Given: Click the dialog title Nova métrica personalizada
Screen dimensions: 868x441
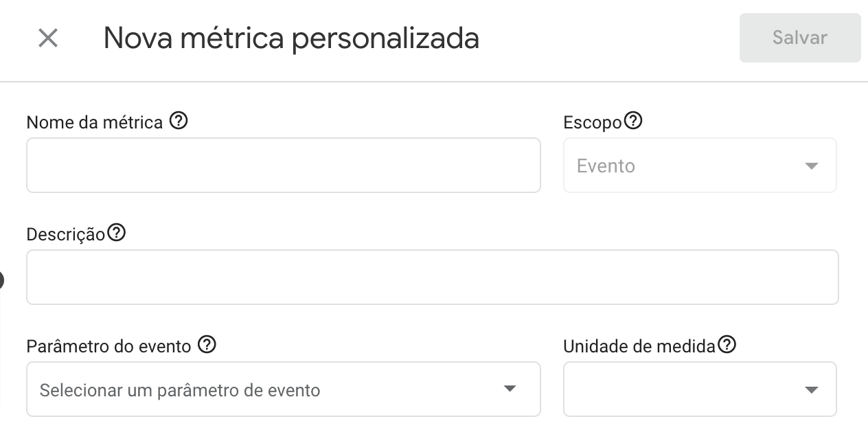Looking at the screenshot, I should click(290, 38).
